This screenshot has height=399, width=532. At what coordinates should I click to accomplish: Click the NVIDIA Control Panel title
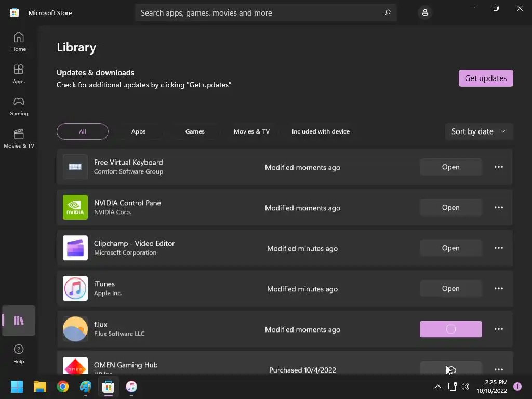[128, 203]
